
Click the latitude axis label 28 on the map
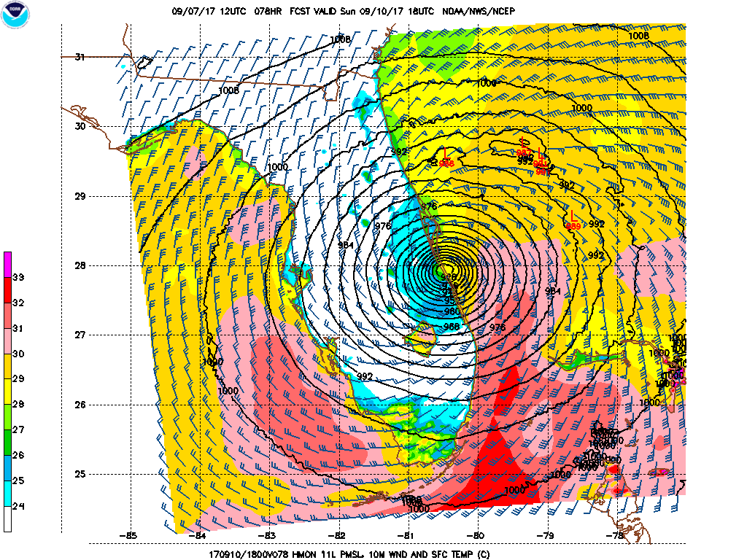pyautogui.click(x=80, y=265)
